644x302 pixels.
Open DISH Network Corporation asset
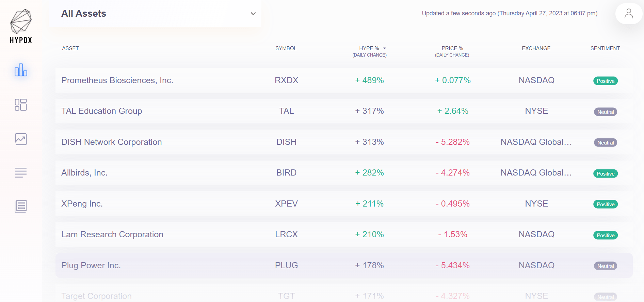click(111, 142)
